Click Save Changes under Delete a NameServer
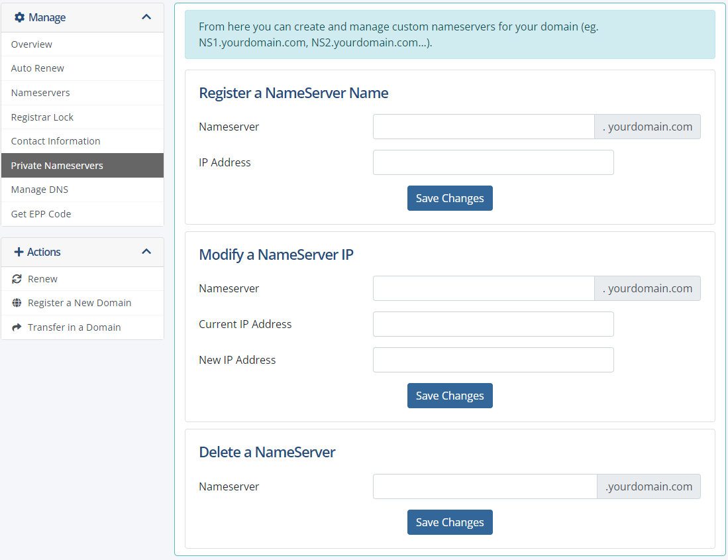This screenshot has width=728, height=560. 450,522
